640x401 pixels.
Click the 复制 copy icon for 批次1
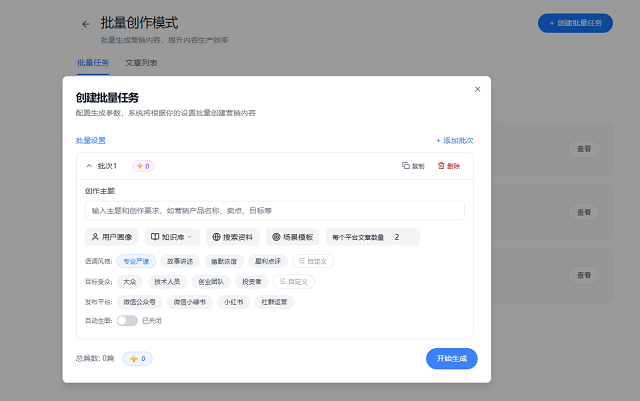(413, 166)
